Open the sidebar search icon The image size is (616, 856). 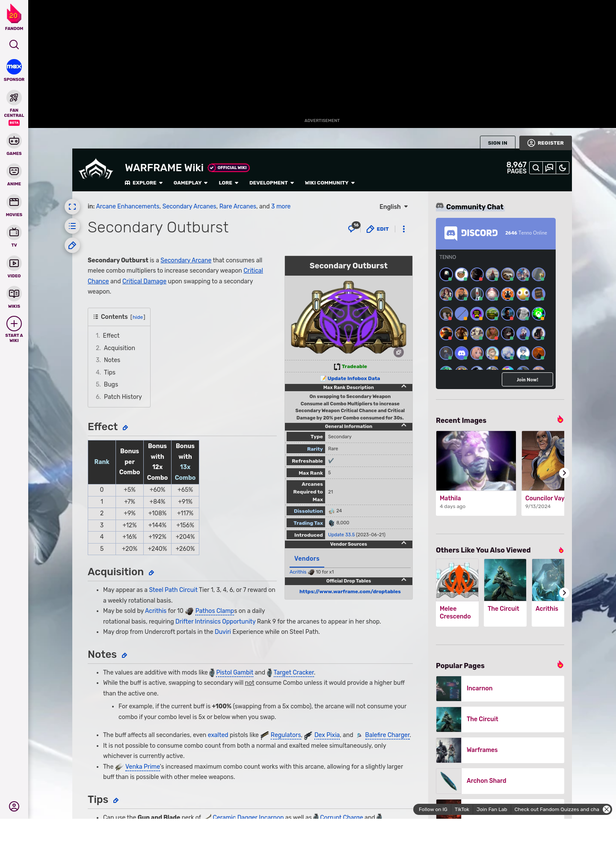pos(14,45)
